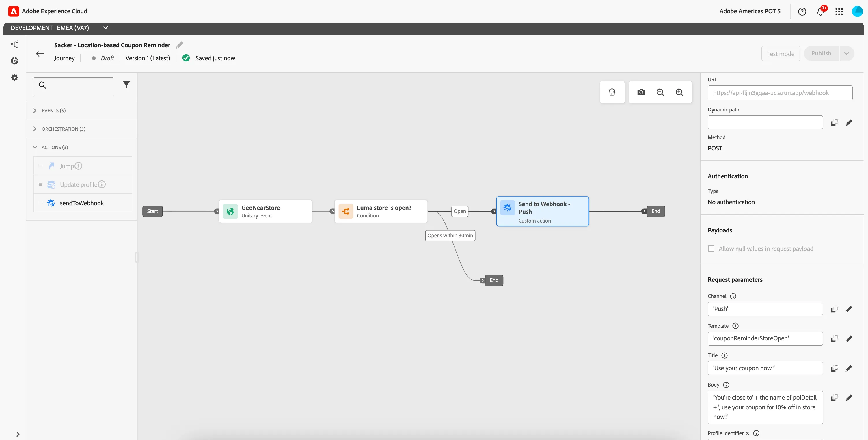Click info icon next to Jump action
This screenshot has height=440, width=868.
click(x=78, y=166)
